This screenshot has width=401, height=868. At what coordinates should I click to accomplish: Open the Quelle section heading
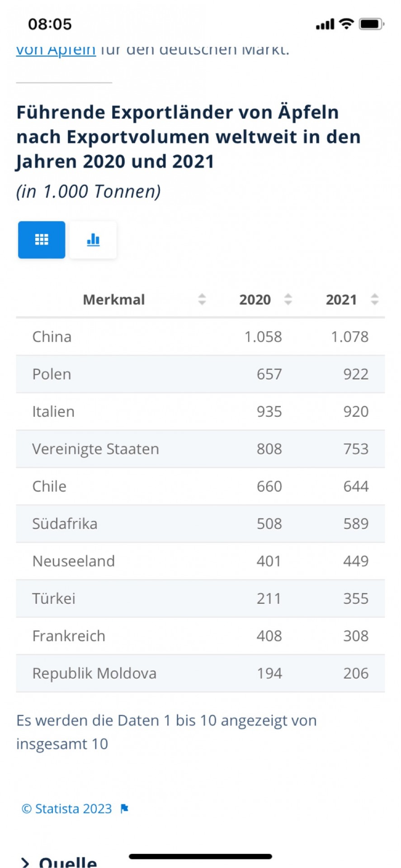click(x=68, y=862)
